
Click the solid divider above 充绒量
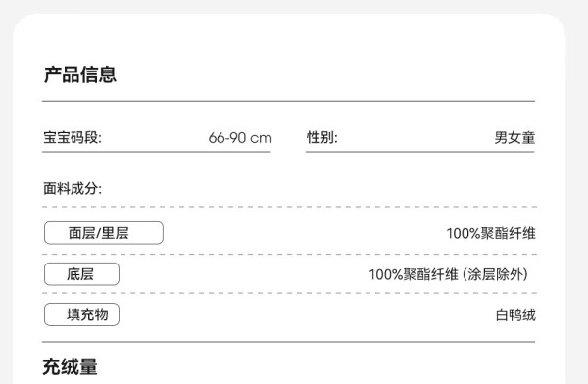pos(289,342)
